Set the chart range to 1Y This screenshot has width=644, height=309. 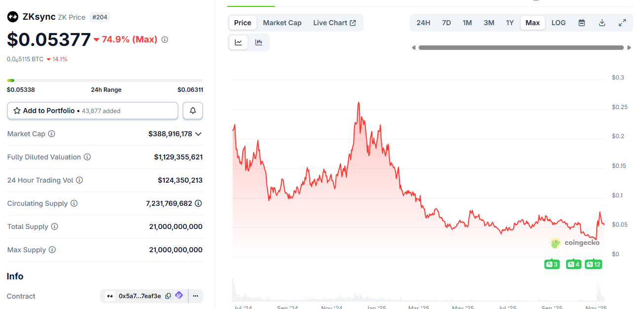point(510,23)
